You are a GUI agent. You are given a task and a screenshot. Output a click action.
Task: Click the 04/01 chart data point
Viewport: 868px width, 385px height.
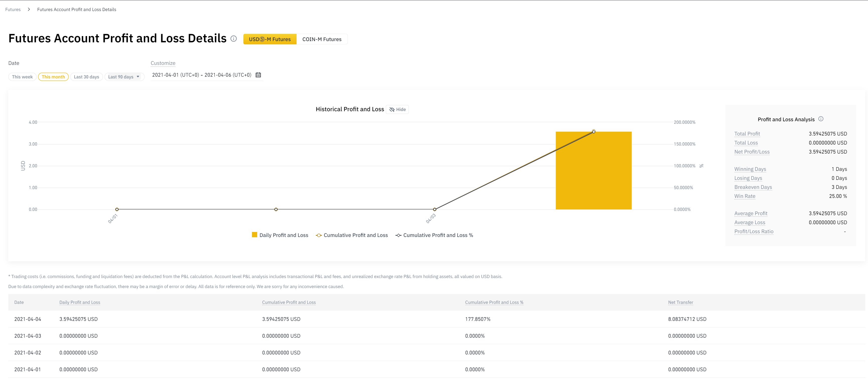coord(117,209)
